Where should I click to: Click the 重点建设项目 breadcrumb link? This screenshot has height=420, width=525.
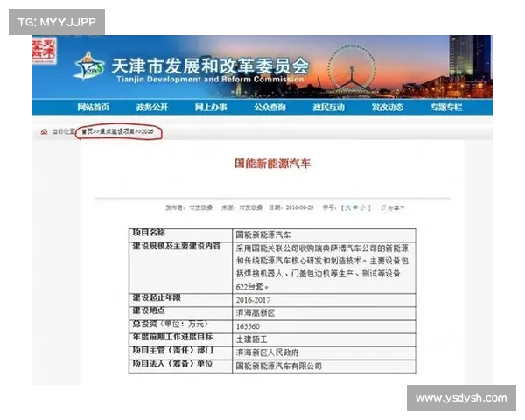(x=117, y=131)
